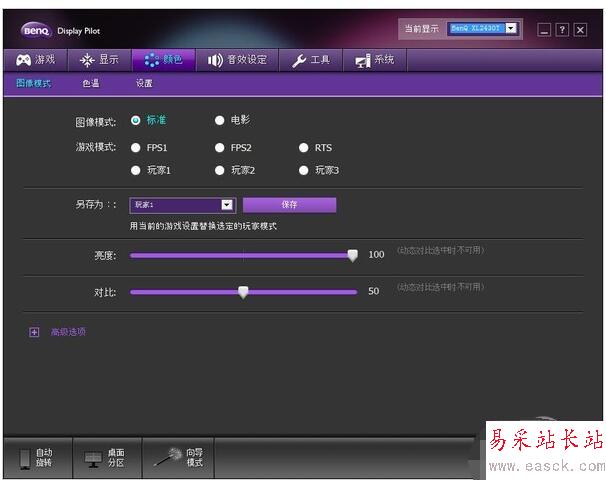The image size is (606, 481).
Task: Click the 显示 display tab icon
Action: tap(87, 60)
